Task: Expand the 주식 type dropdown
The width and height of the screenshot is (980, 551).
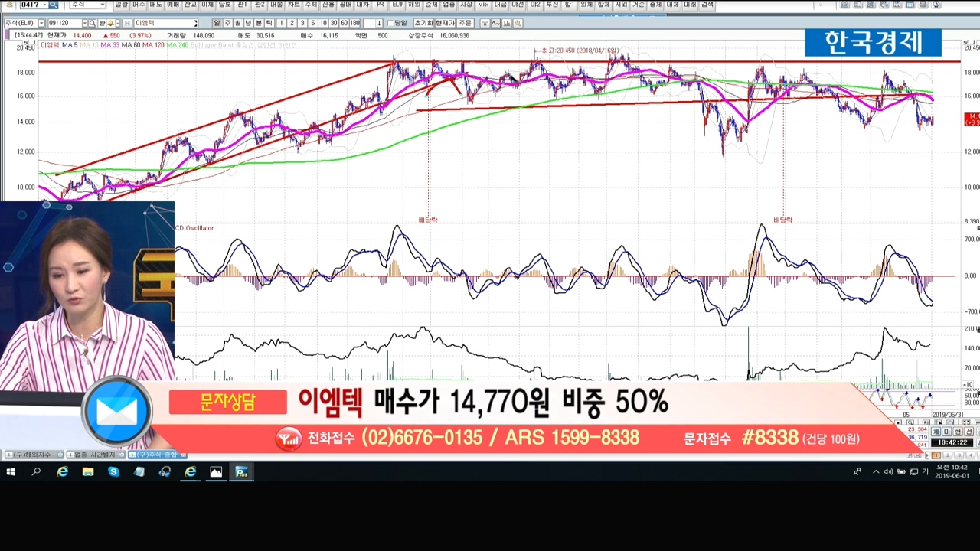Action: coord(102,5)
